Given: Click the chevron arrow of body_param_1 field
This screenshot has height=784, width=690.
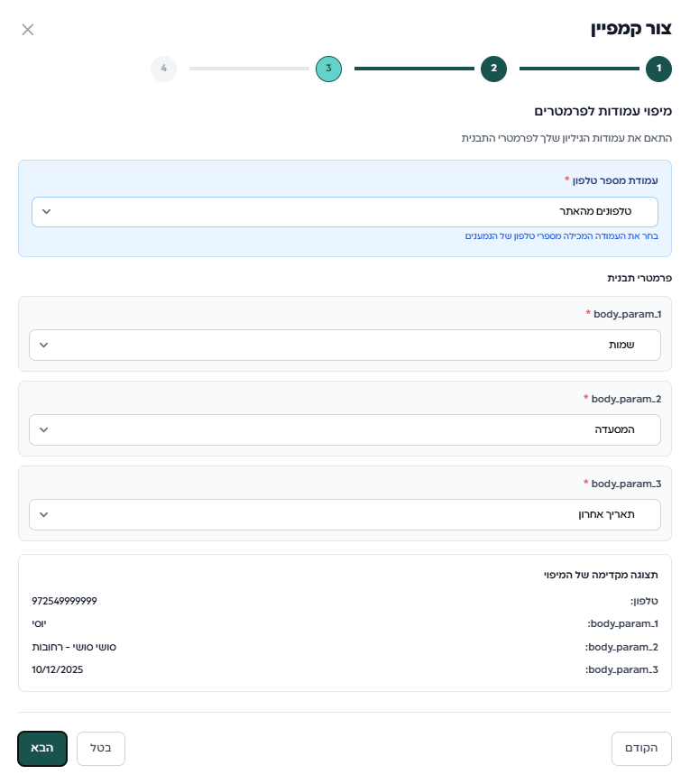Looking at the screenshot, I should (x=44, y=345).
